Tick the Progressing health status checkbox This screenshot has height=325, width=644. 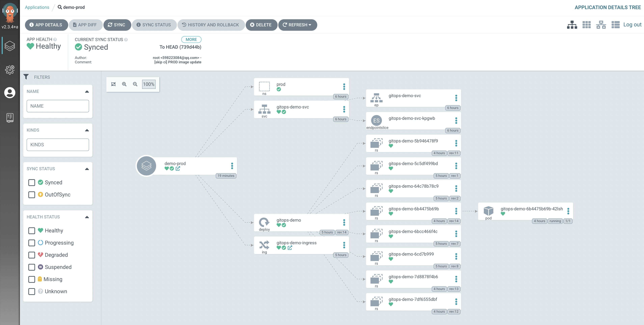click(x=32, y=243)
